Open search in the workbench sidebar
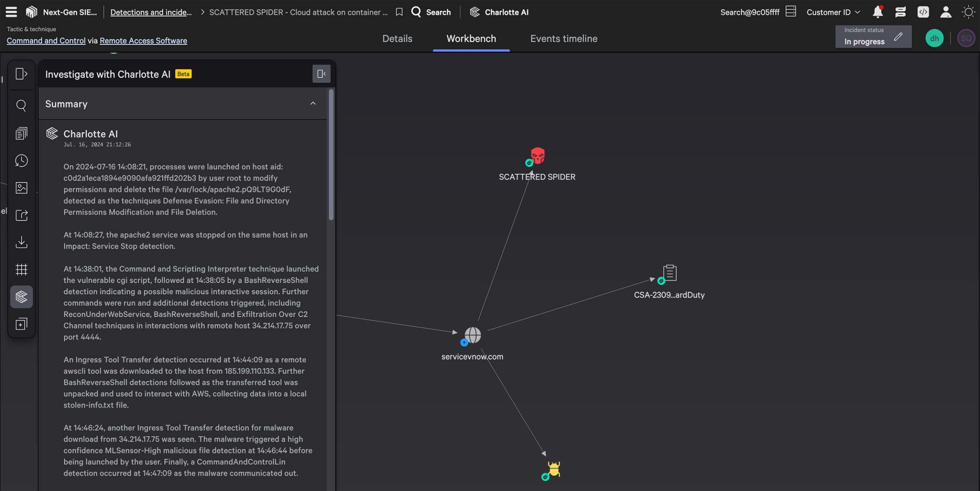 pyautogui.click(x=21, y=105)
